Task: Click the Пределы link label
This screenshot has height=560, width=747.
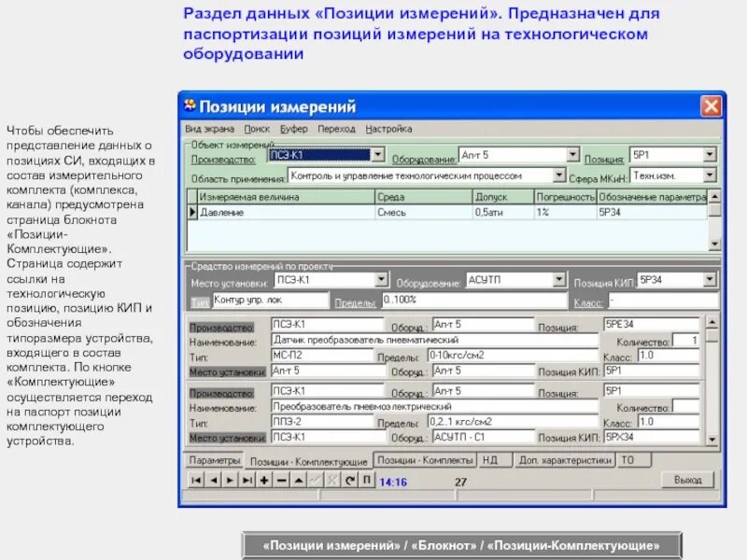Action: (355, 302)
